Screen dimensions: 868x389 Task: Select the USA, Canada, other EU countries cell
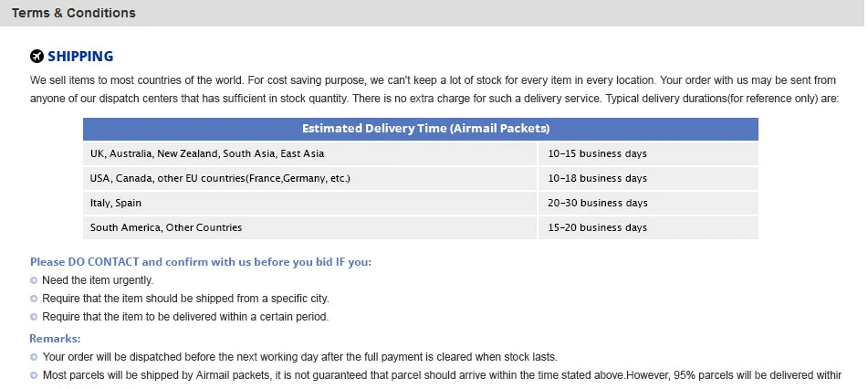(310, 178)
